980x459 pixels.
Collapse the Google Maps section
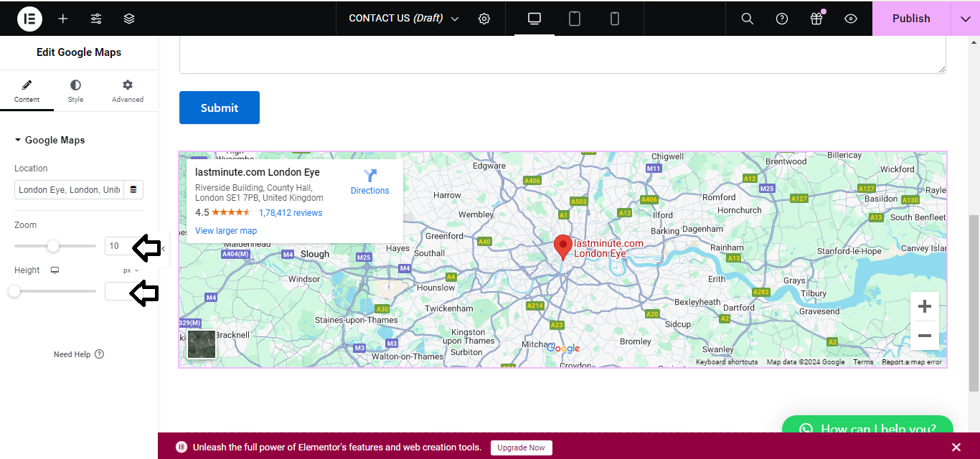pyautogui.click(x=18, y=141)
